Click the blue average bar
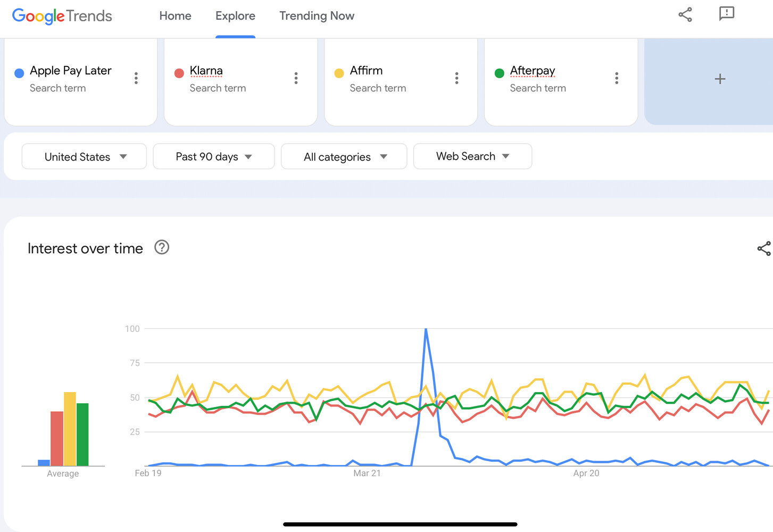The width and height of the screenshot is (773, 532). click(44, 463)
